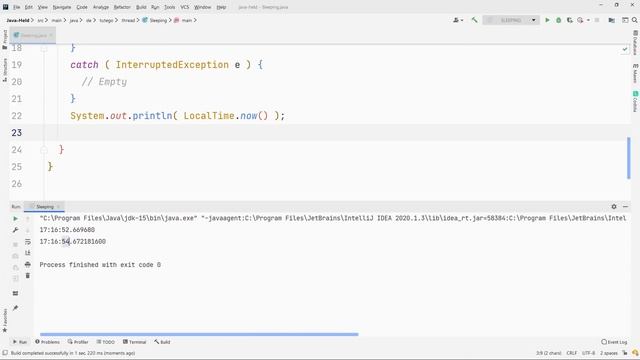
Task: Click the inspection checkmark in editor
Action: coord(625,49)
